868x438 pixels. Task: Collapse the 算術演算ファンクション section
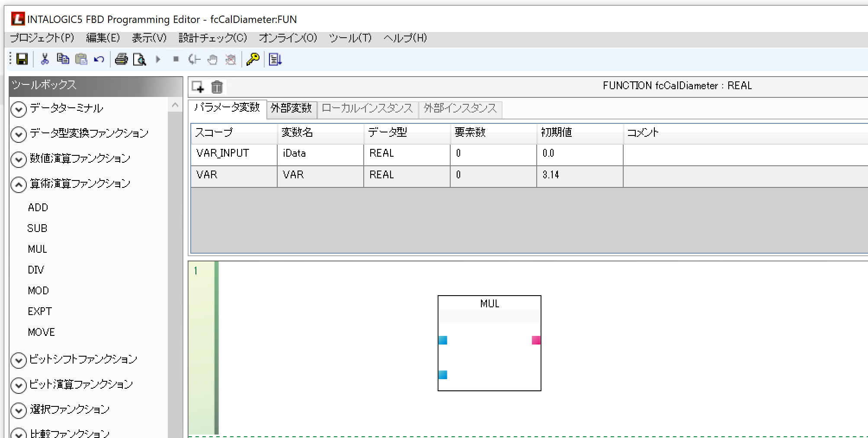click(19, 185)
